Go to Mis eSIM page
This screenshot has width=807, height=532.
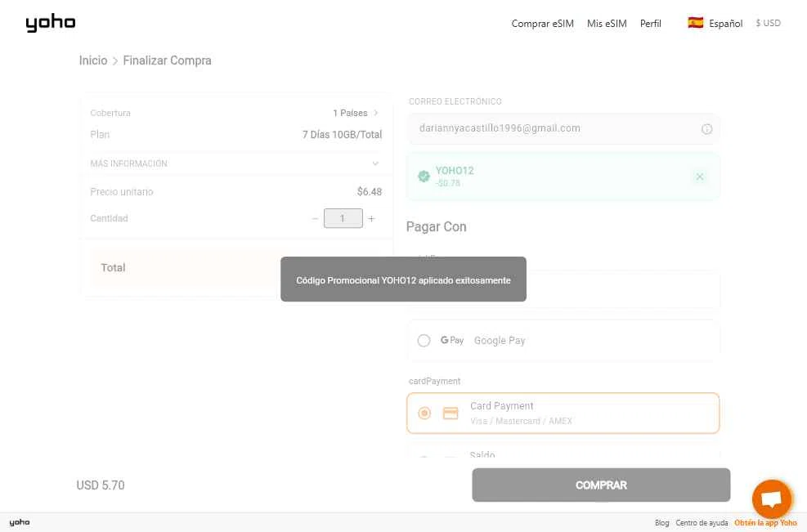(607, 23)
